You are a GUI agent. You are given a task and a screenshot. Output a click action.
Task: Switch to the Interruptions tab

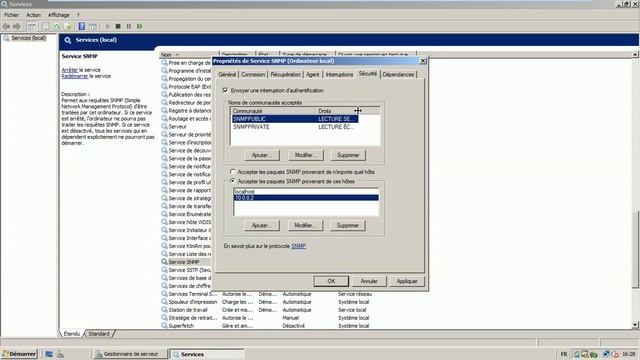[x=339, y=75]
